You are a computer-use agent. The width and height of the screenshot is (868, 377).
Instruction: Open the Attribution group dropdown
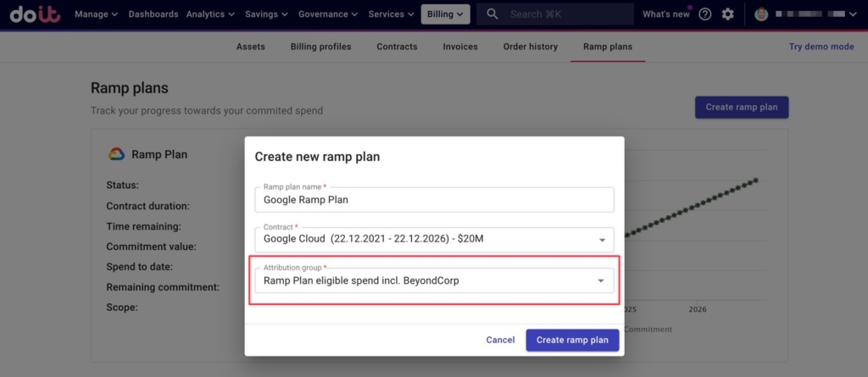pyautogui.click(x=435, y=280)
